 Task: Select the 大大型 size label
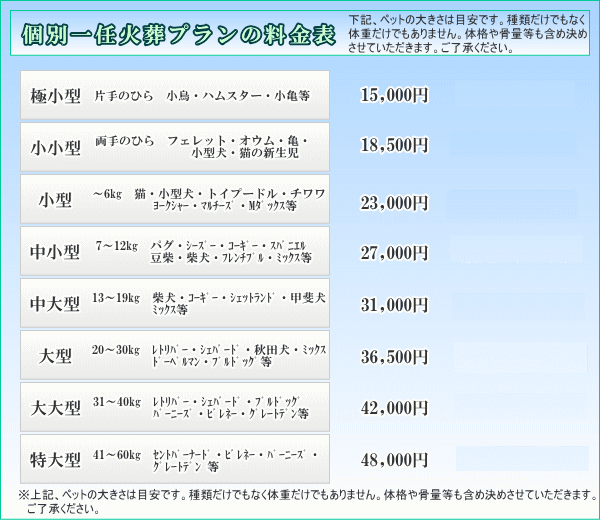tap(55, 408)
